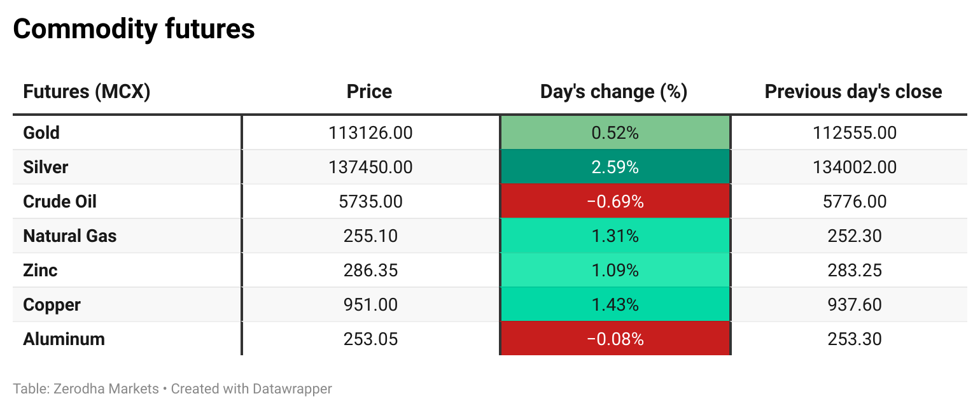Click Silver's dark green 2.59% cell
The width and height of the screenshot is (980, 410).
(615, 167)
